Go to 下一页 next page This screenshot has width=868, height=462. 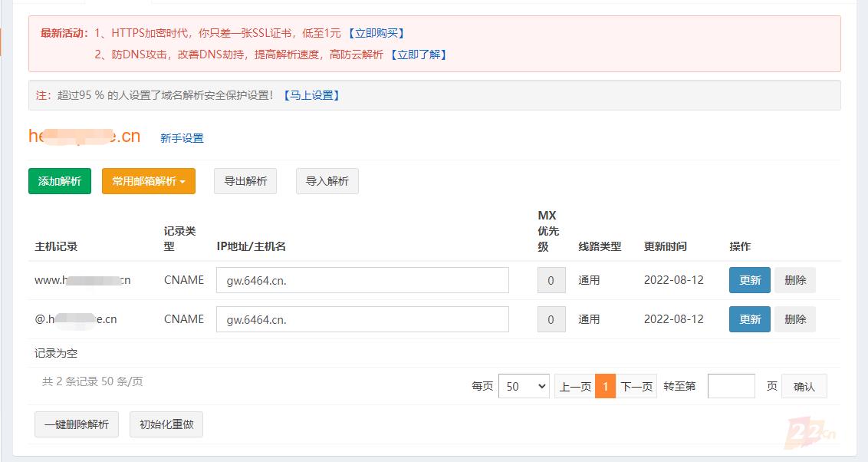636,387
